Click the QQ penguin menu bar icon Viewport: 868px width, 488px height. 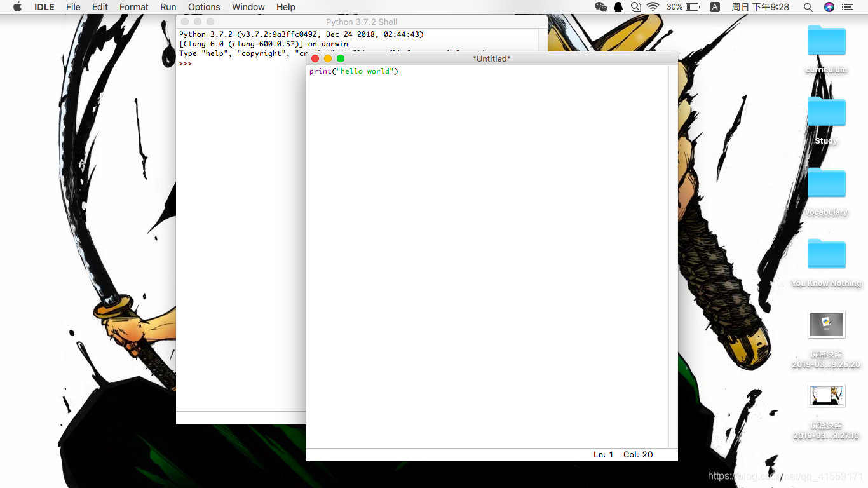(618, 7)
